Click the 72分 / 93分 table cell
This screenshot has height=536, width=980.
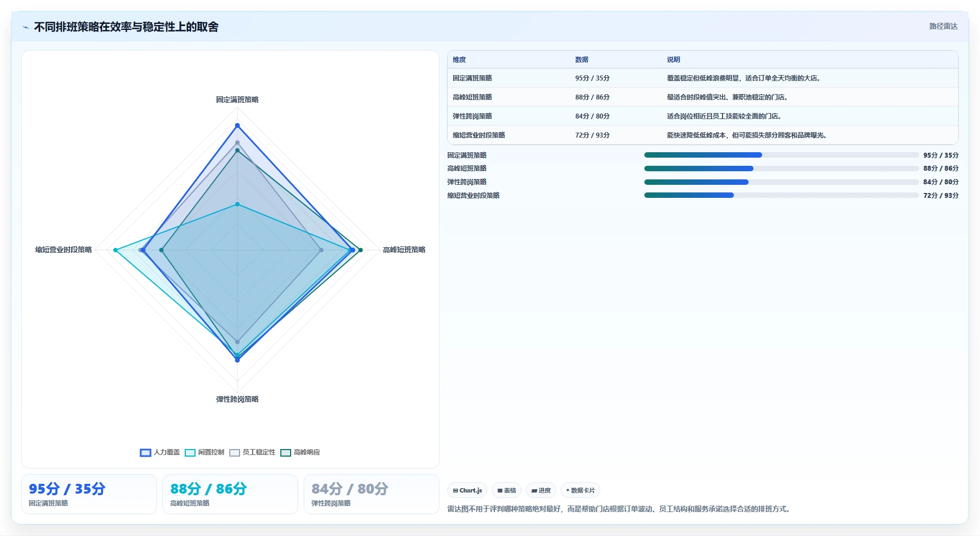592,135
